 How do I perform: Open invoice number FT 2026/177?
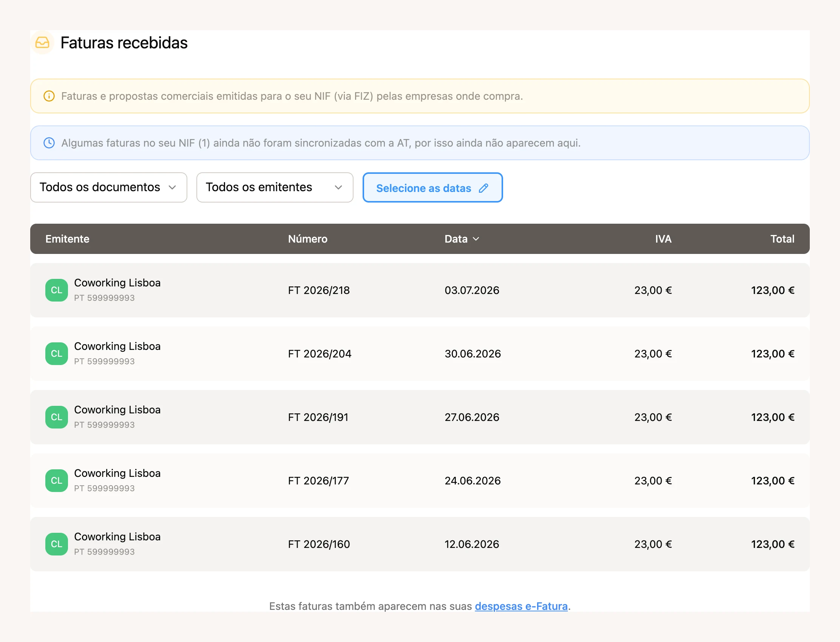pyautogui.click(x=318, y=480)
